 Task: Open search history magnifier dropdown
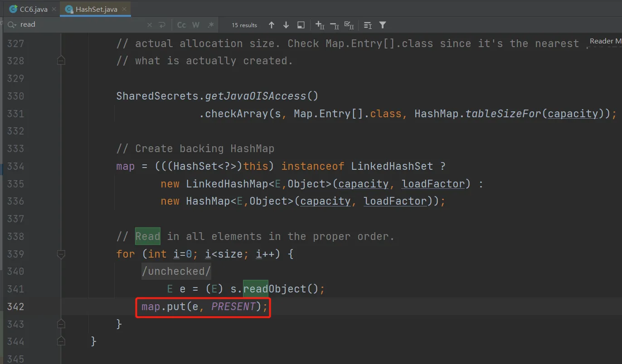point(12,25)
